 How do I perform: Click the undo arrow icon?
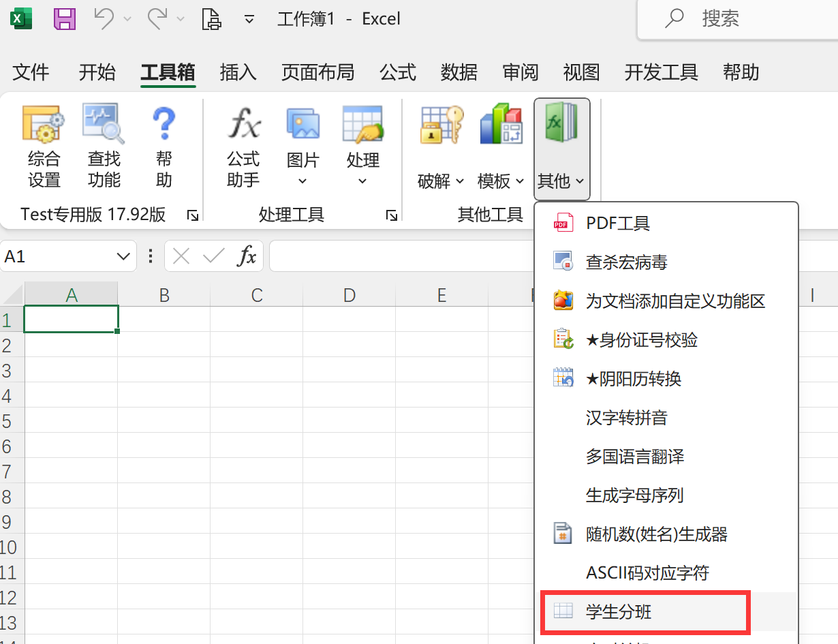click(x=104, y=19)
